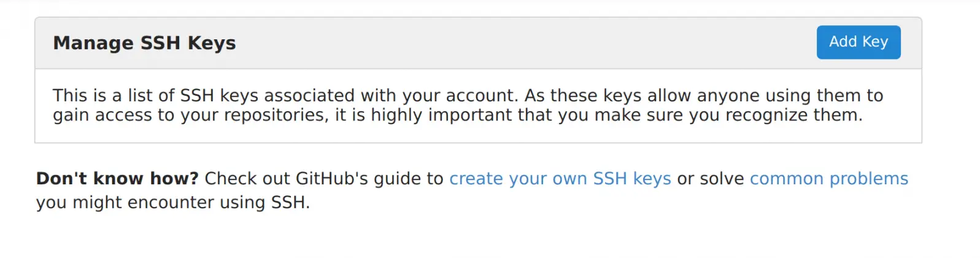
Task: Click the Add Key button
Action: pos(858,42)
